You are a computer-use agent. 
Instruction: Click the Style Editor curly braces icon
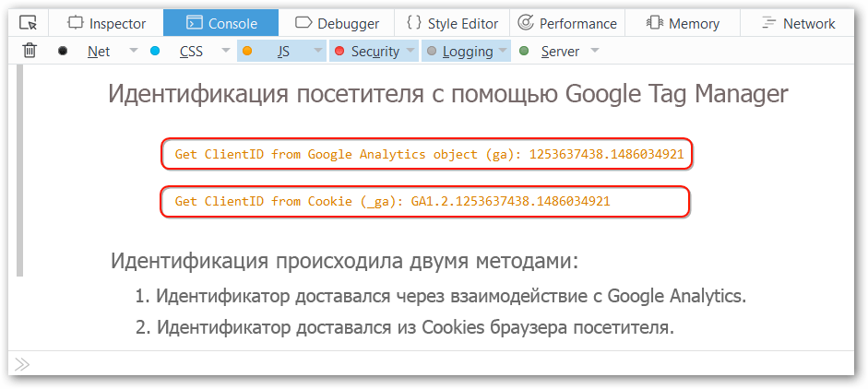coord(414,23)
